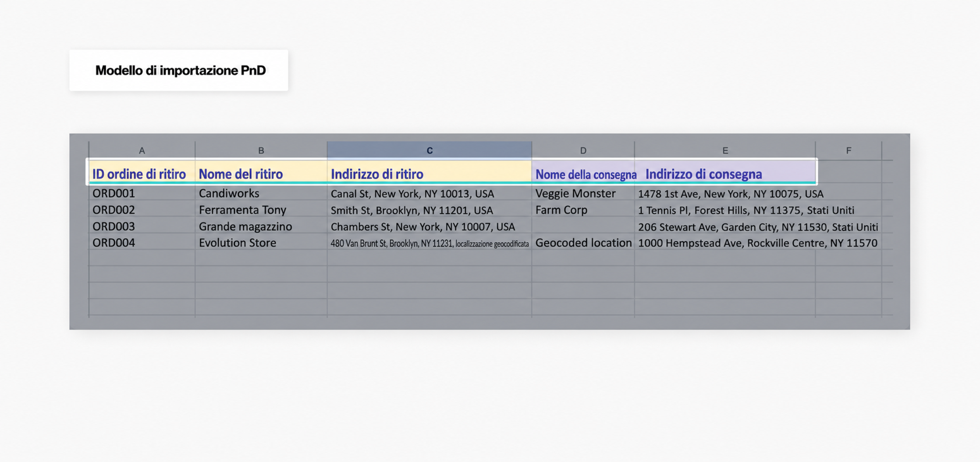Select column B header
The width and height of the screenshot is (980, 462).
pyautogui.click(x=261, y=150)
